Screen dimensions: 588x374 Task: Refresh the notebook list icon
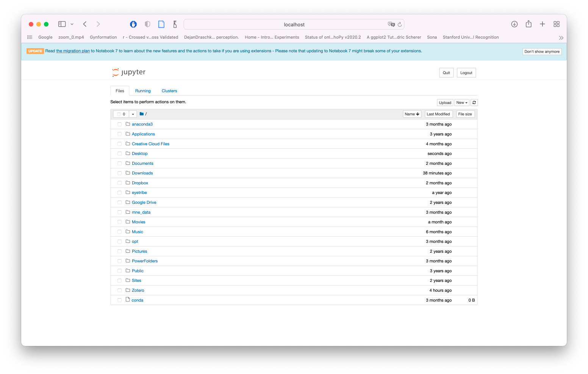[x=474, y=103]
